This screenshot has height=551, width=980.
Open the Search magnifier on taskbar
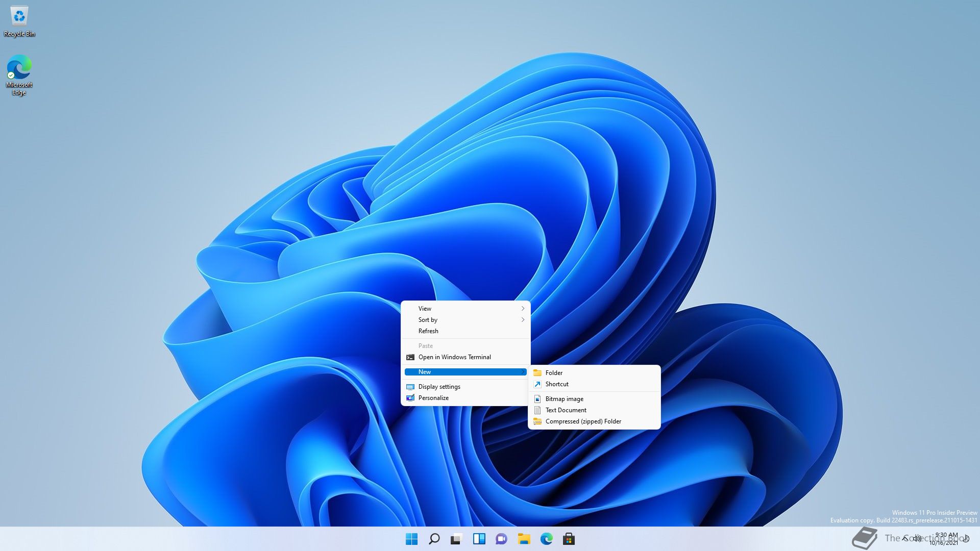coord(434,539)
